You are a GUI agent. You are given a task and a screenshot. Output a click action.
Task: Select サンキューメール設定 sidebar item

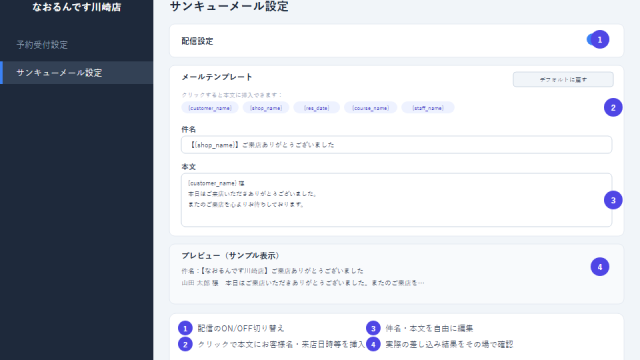pyautogui.click(x=77, y=73)
